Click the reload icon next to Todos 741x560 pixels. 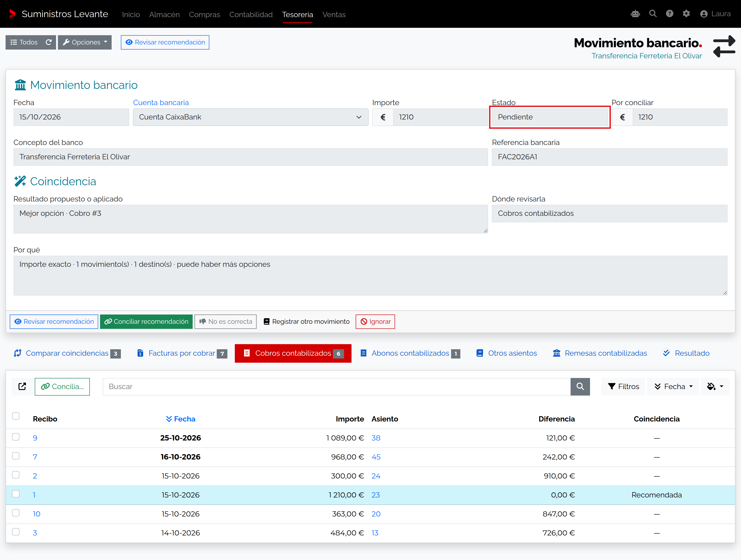coord(49,42)
